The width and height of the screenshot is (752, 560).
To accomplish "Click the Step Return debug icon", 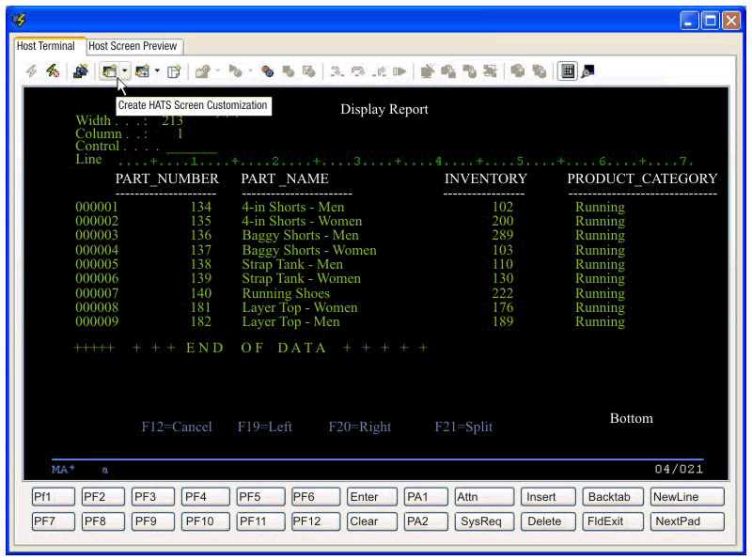I will click(x=379, y=71).
